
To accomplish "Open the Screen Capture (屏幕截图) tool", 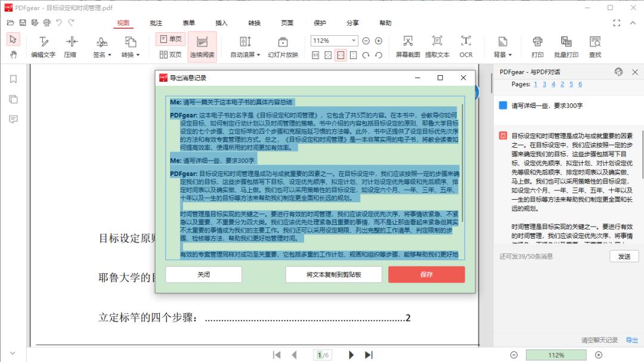I will (x=407, y=47).
